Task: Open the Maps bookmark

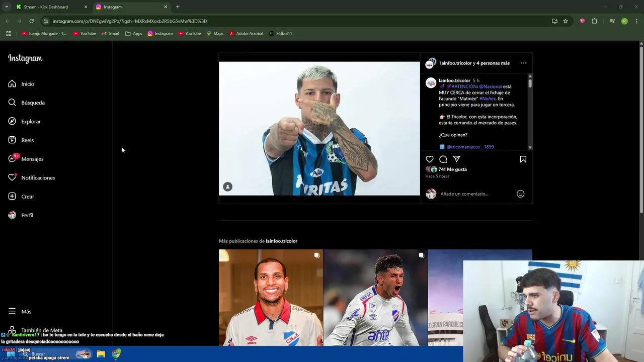Action: click(x=215, y=34)
